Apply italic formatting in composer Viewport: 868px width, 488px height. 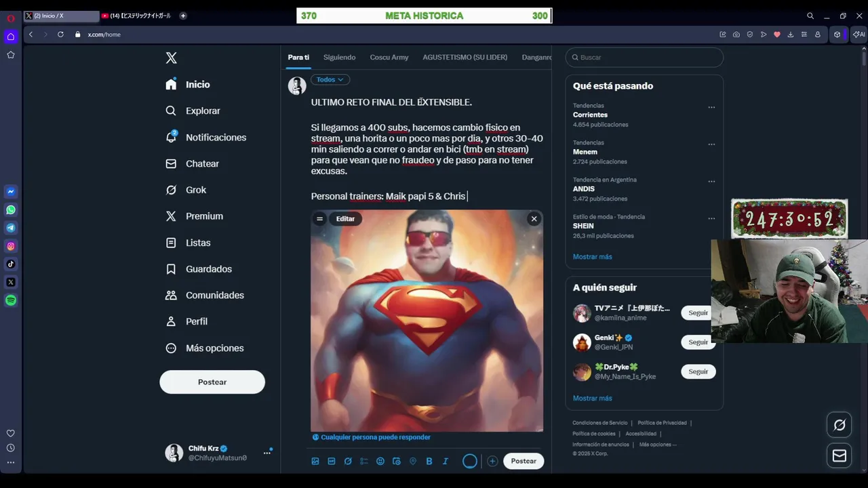coord(446,461)
